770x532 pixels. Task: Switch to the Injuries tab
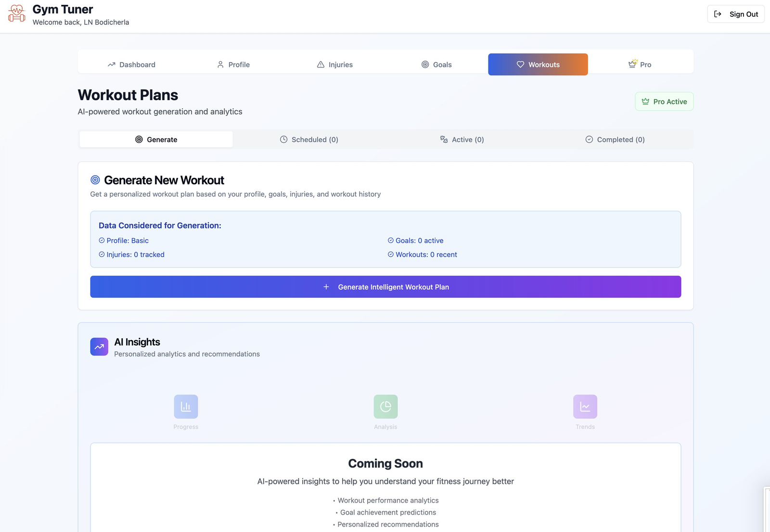click(x=335, y=64)
